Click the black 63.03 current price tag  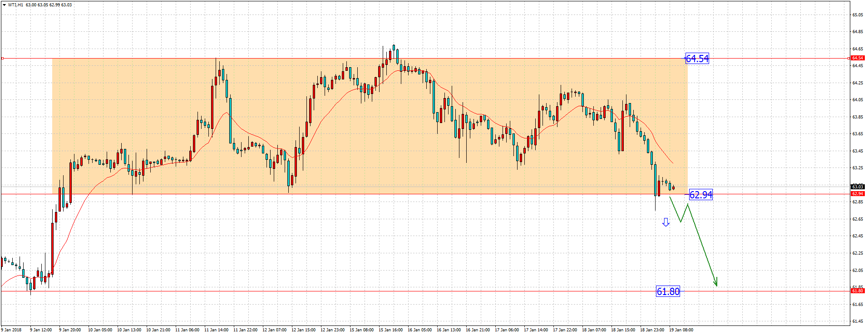pos(857,187)
